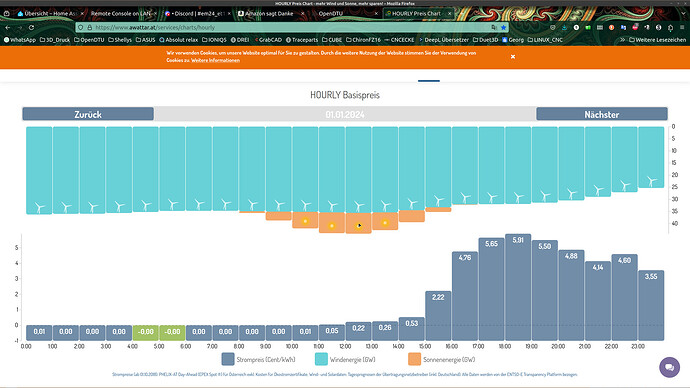Switch to the Remote Console on LAN tab
The height and width of the screenshot is (388, 690).
[x=123, y=14]
